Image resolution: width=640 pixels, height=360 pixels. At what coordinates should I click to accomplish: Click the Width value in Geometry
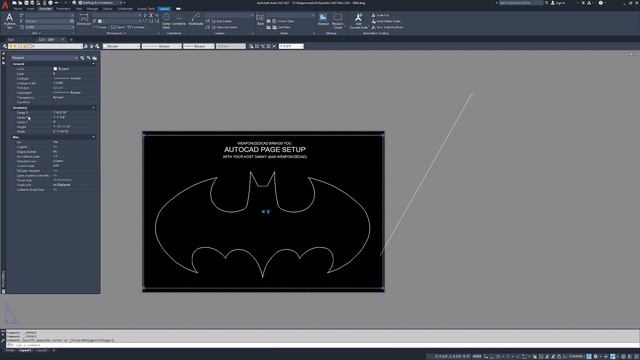click(x=61, y=131)
